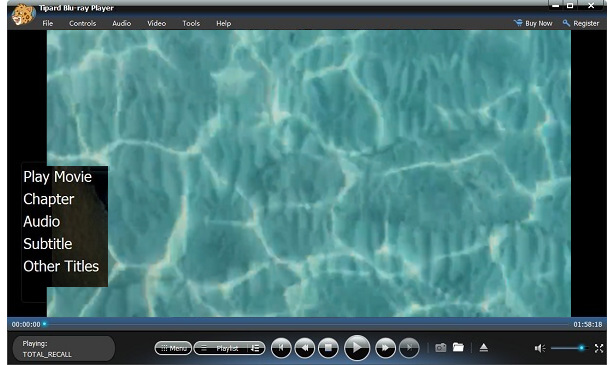Screen dimensions: 614x365
Task: Enter full screen with the expand icon
Action: (599, 348)
